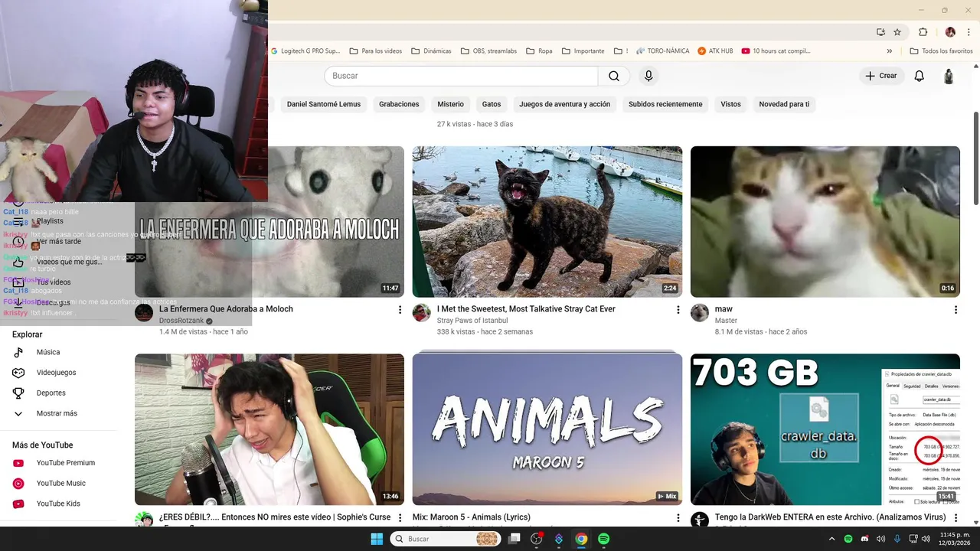This screenshot has height=551, width=980.
Task: Expand Mostrar más in sidebar
Action: [x=57, y=413]
